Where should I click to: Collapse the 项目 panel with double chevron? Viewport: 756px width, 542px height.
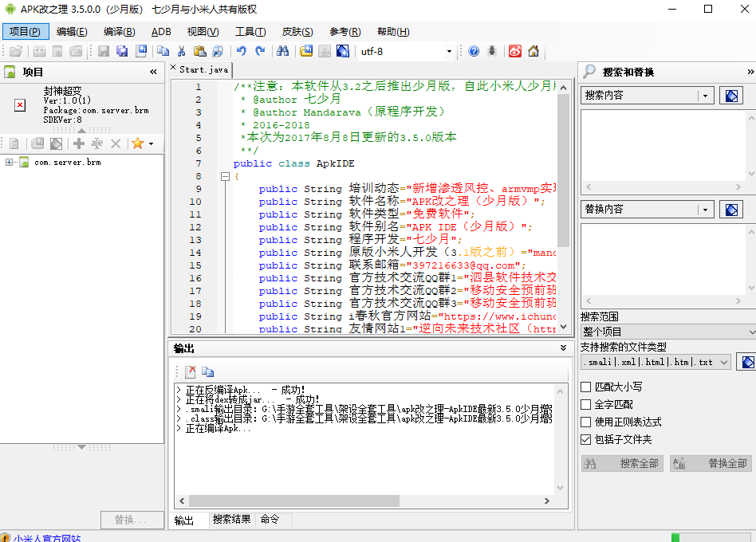(153, 72)
